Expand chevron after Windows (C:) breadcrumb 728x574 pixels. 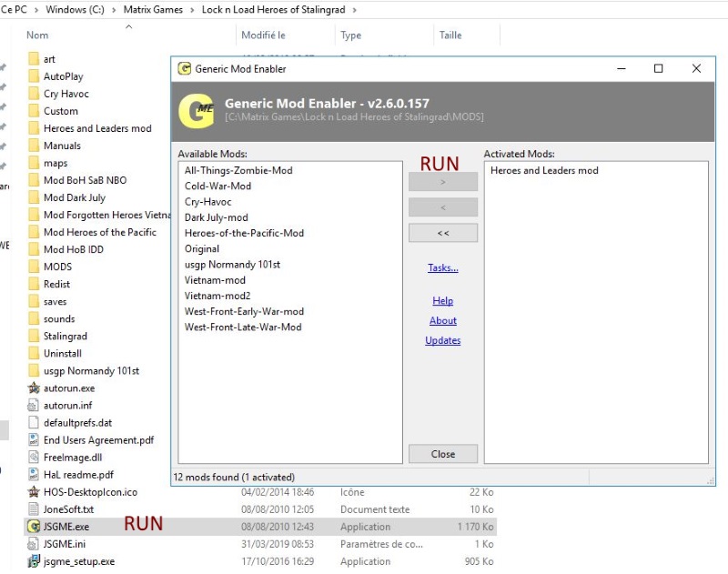point(114,10)
